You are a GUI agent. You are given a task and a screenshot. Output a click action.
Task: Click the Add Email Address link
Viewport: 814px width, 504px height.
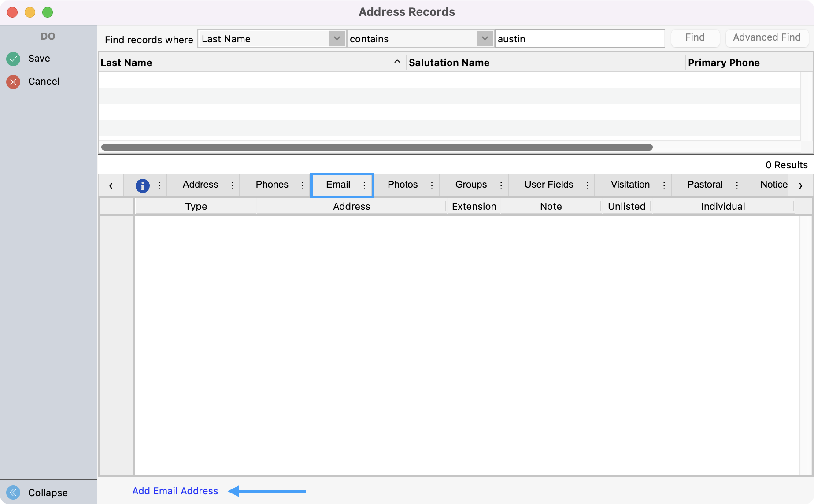point(175,491)
